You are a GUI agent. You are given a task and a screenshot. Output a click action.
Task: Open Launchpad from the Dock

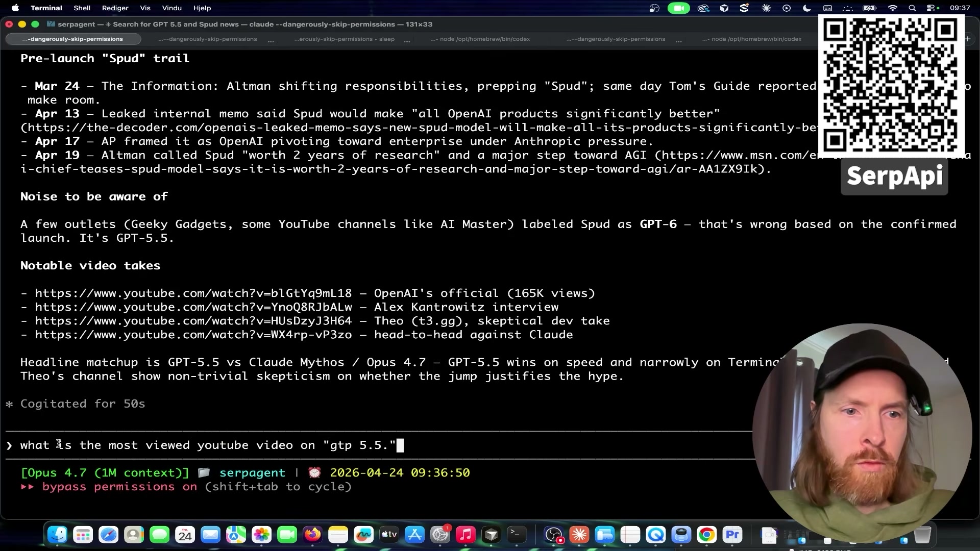coord(83,535)
